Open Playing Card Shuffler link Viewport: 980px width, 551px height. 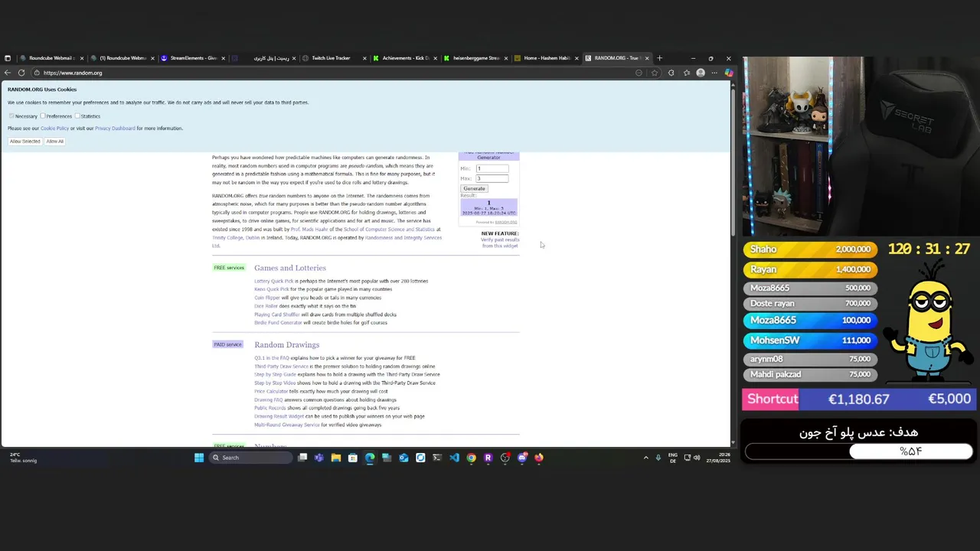tap(277, 315)
